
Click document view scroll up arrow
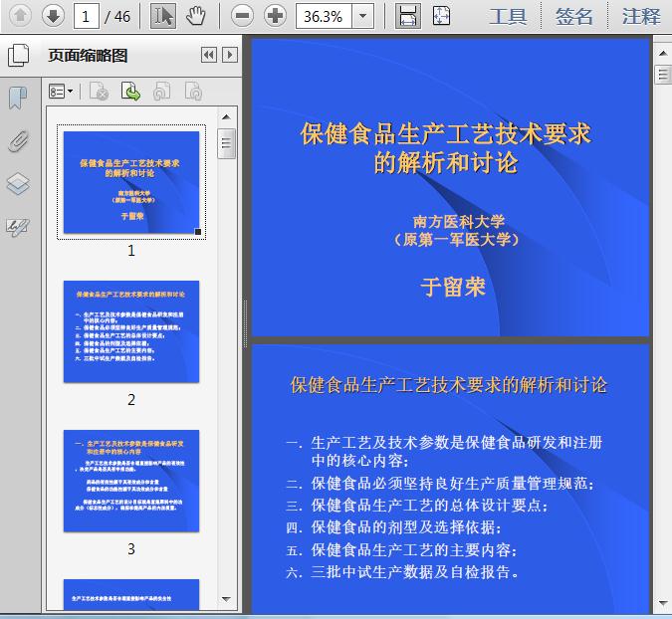pyautogui.click(x=663, y=54)
